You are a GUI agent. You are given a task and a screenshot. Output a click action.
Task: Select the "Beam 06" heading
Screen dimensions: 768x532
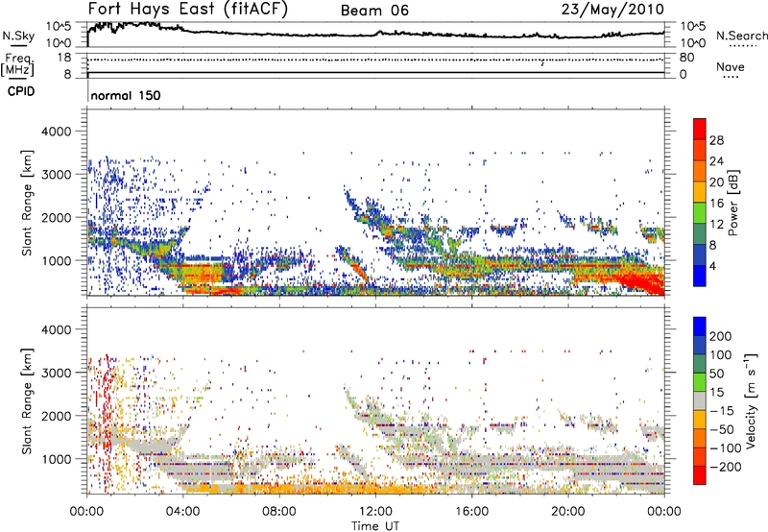374,11
